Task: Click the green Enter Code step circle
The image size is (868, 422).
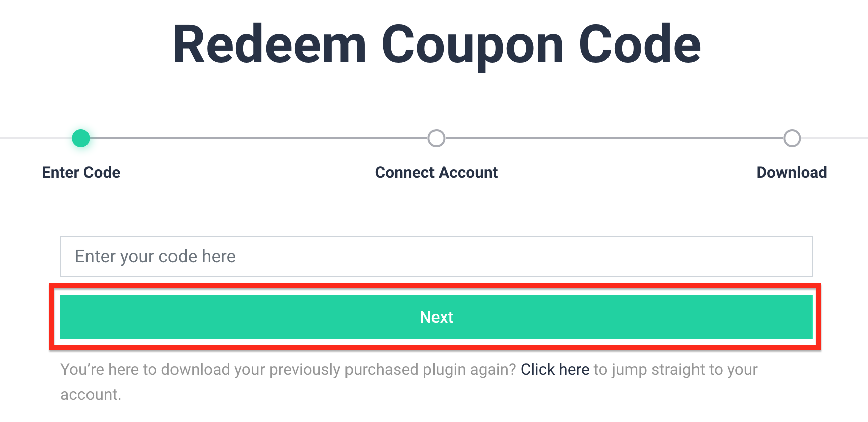Action: pyautogui.click(x=81, y=138)
